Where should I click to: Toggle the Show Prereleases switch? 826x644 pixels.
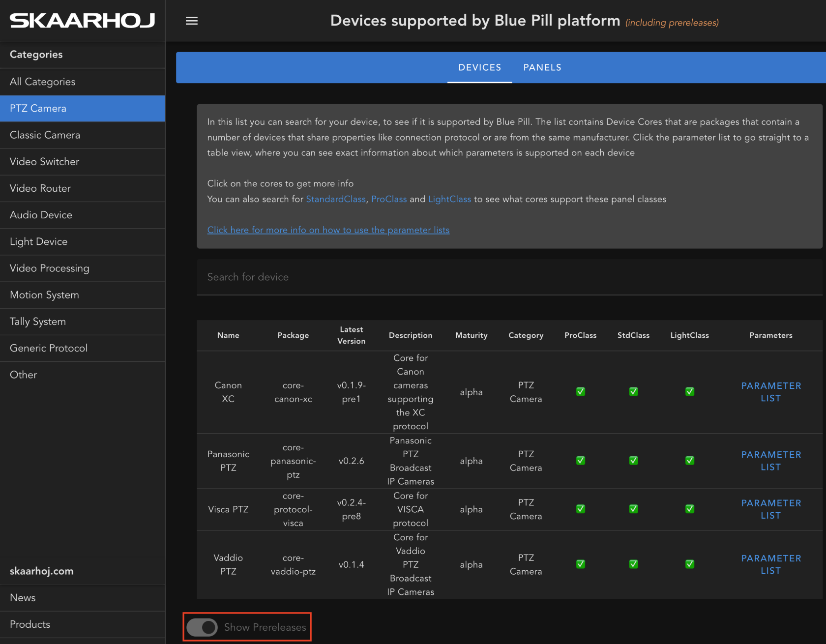(202, 627)
